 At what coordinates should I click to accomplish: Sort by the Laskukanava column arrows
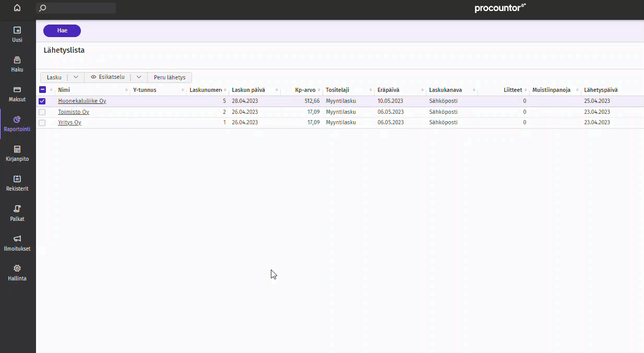[x=474, y=90]
